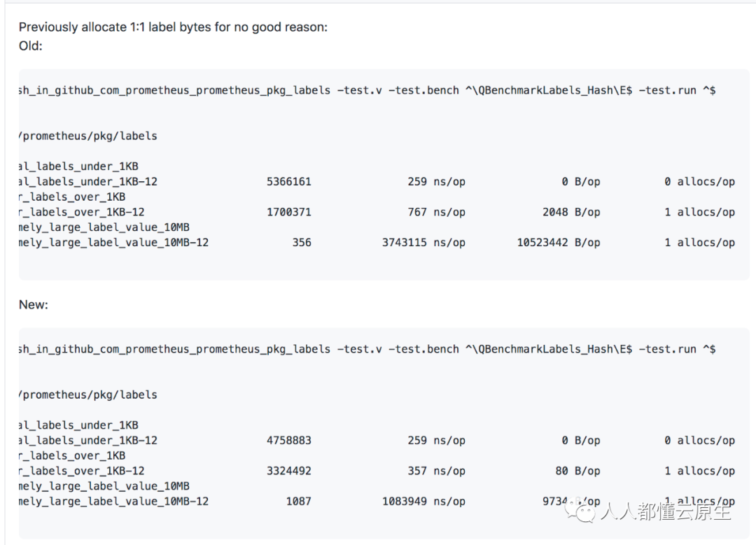Image resolution: width=756 pixels, height=545 pixels.
Task: Click the command line in the Old code block
Action: tap(367, 90)
